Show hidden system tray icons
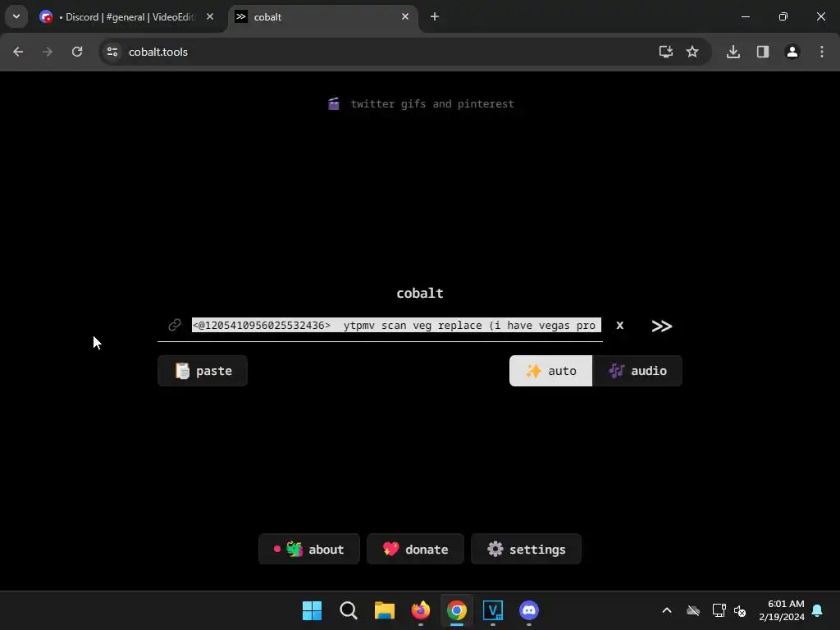Screen dimensions: 840x630 click(x=667, y=610)
